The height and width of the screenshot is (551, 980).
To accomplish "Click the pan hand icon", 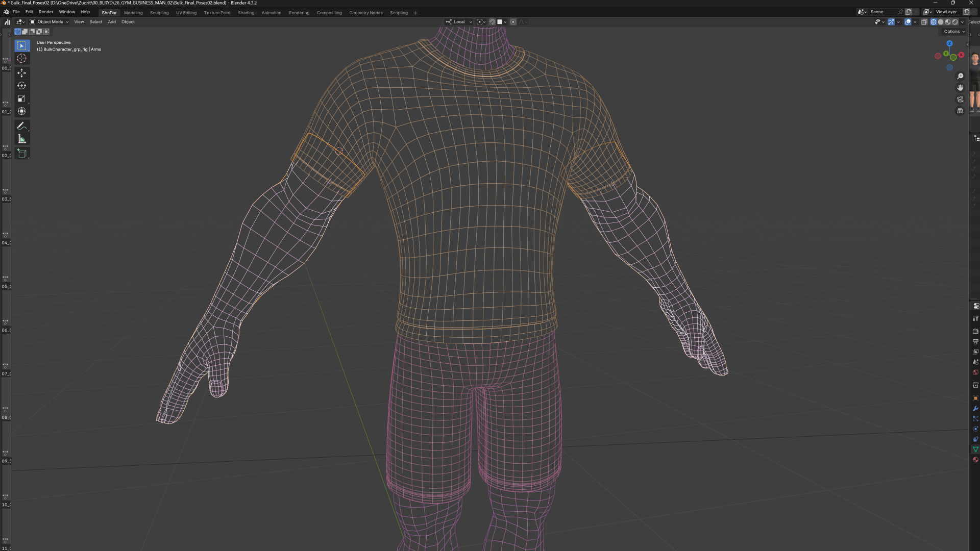I will point(960,88).
